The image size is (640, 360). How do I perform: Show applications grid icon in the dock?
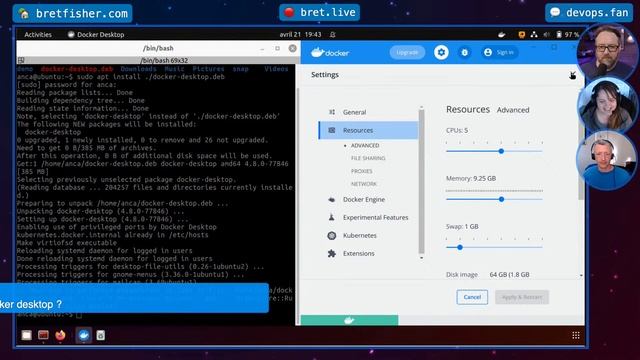point(576,335)
